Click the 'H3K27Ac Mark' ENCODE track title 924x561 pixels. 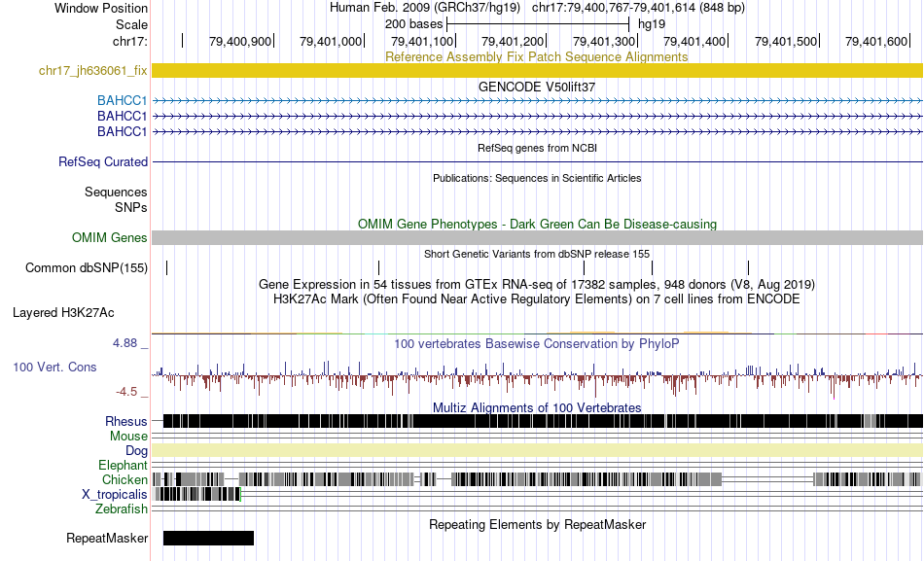537,298
